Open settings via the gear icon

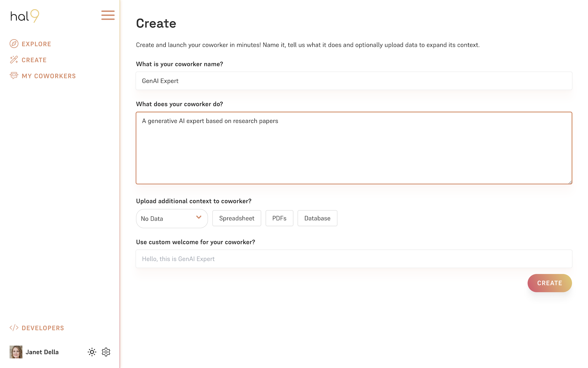coord(106,352)
